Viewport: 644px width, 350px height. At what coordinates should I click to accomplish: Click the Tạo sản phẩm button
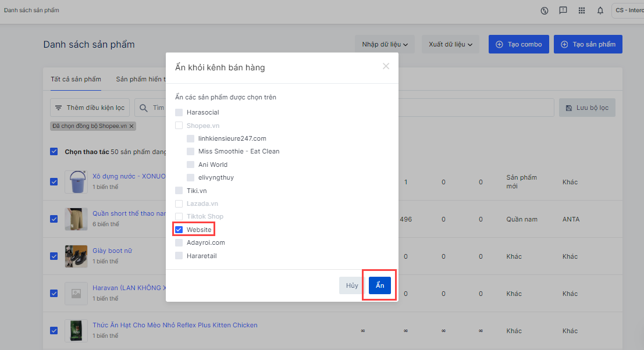pyautogui.click(x=588, y=44)
